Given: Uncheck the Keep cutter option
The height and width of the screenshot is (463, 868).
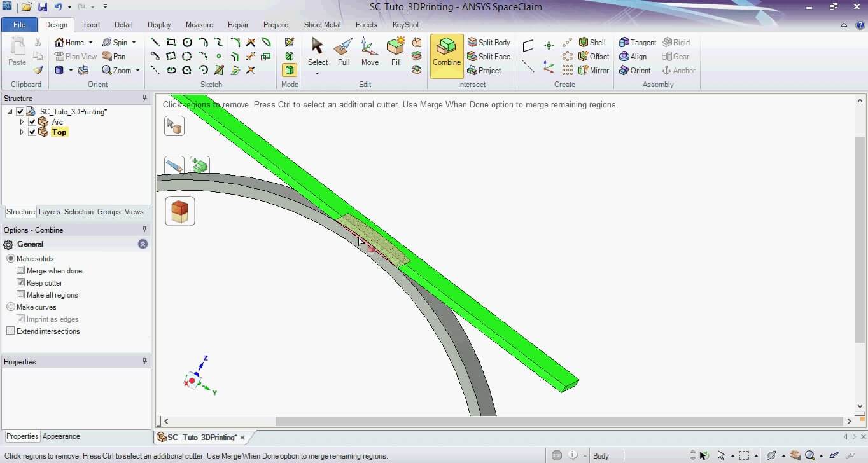Looking at the screenshot, I should 20,282.
